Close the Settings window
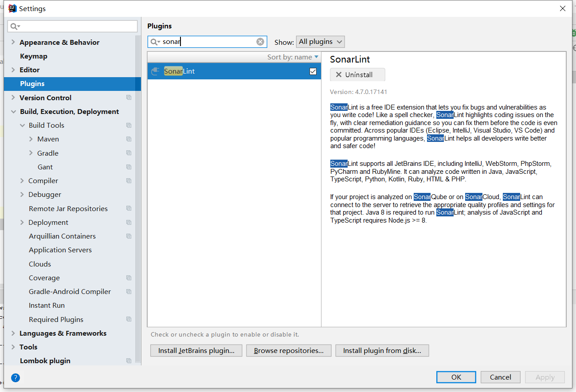 click(x=563, y=8)
